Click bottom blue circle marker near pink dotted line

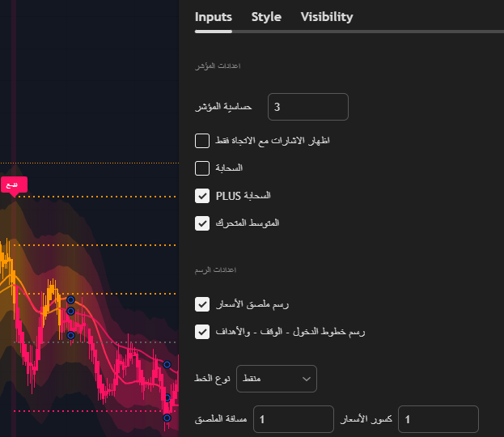click(x=167, y=418)
